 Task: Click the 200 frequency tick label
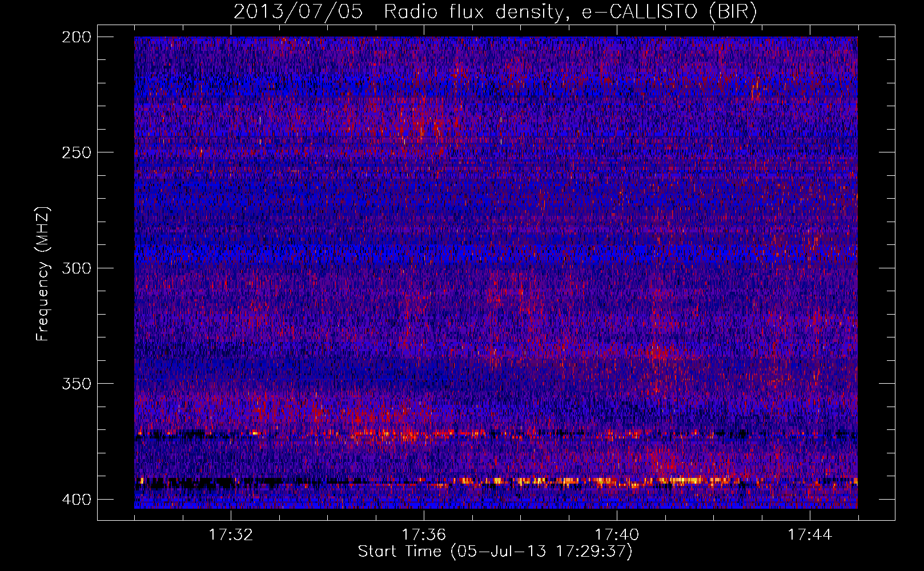[76, 37]
